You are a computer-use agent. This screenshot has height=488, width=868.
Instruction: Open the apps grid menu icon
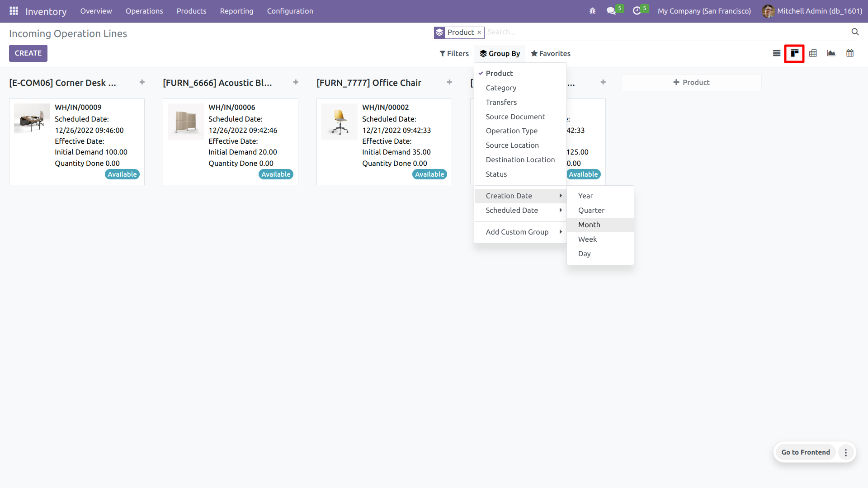(x=14, y=11)
